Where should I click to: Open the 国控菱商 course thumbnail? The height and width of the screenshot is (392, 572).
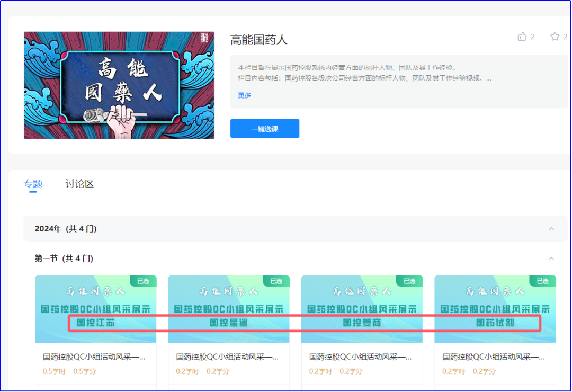click(362, 309)
